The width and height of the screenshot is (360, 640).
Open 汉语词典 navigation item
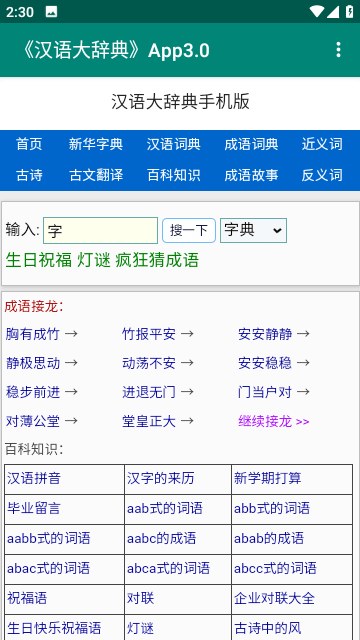point(174,144)
